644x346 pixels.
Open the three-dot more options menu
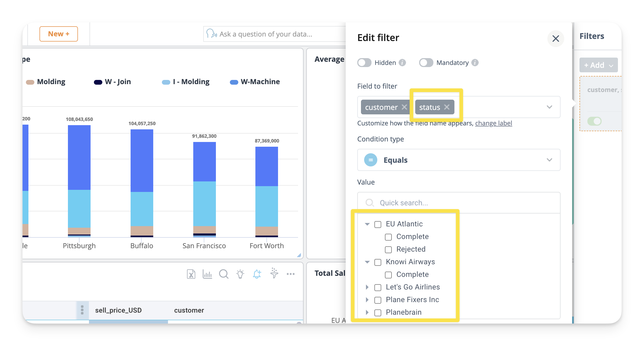[291, 274]
